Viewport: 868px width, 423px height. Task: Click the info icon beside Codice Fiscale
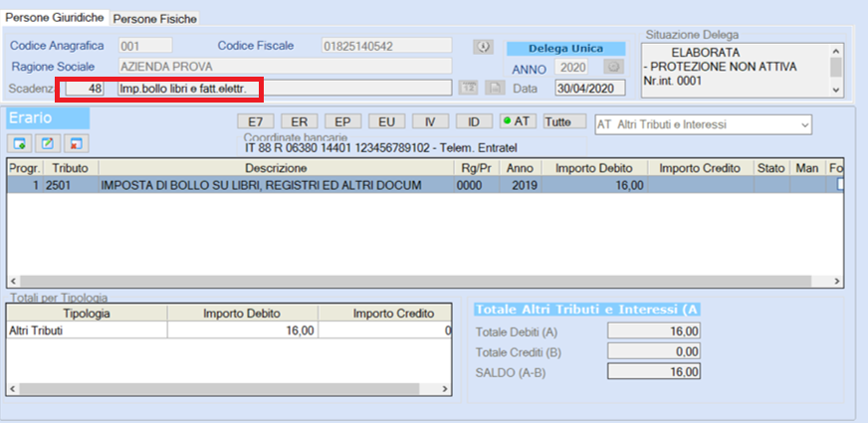coord(483,46)
